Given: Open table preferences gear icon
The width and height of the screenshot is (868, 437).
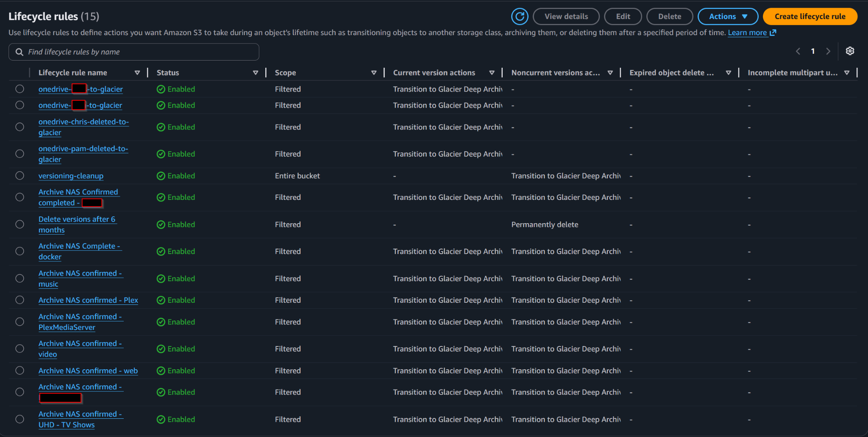Looking at the screenshot, I should click(x=850, y=51).
